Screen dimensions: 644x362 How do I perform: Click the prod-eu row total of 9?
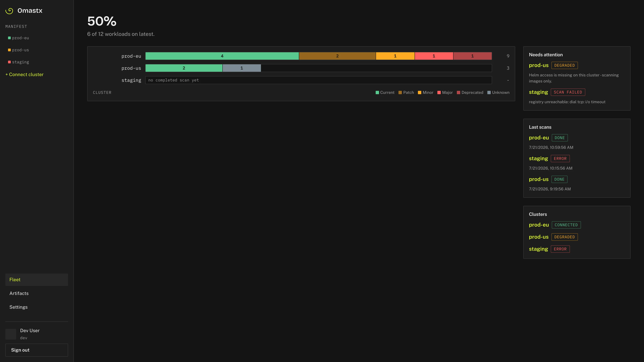click(508, 56)
